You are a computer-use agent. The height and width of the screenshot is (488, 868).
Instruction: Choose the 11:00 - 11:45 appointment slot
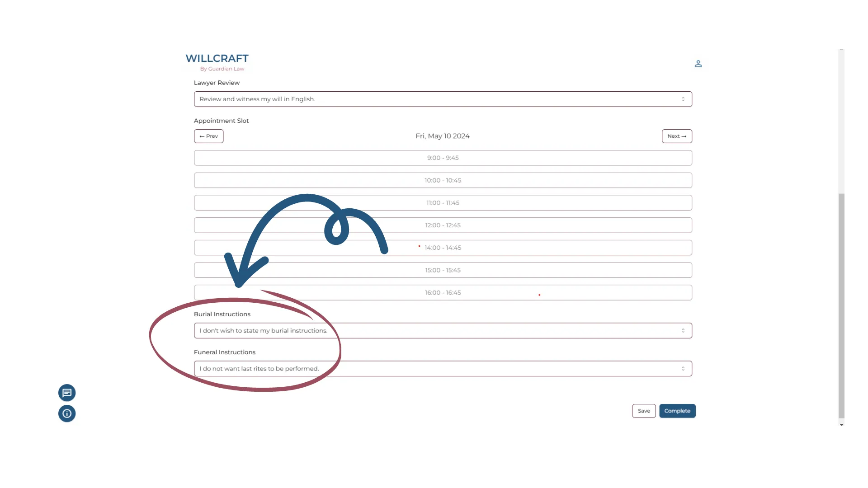coord(443,203)
